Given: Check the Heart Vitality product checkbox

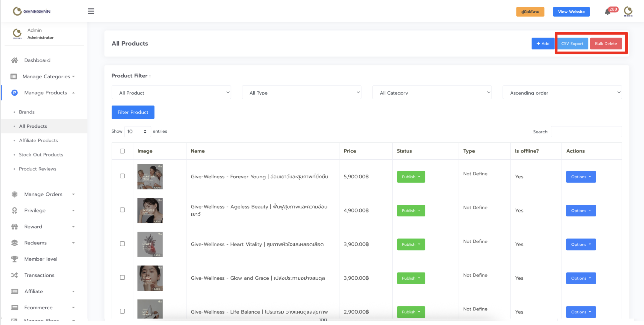Looking at the screenshot, I should [x=122, y=244].
